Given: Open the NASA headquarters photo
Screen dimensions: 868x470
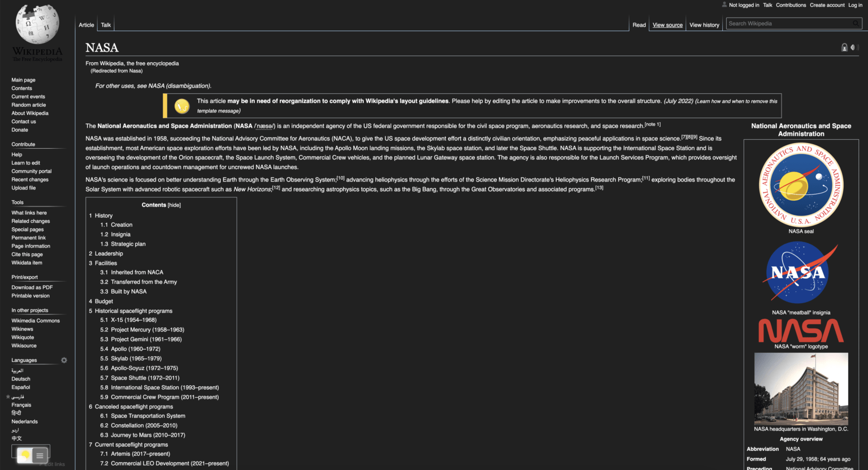Looking at the screenshot, I should tap(801, 389).
